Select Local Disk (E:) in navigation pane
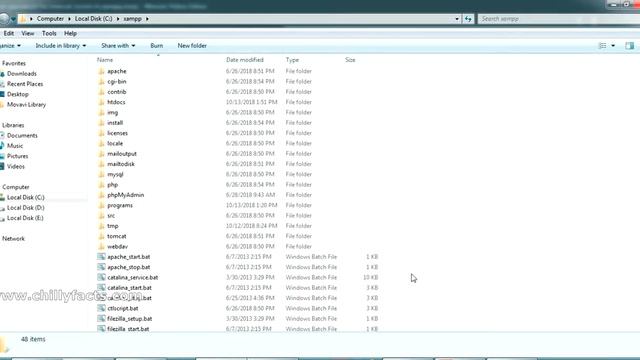The height and width of the screenshot is (360, 640). pos(25,218)
